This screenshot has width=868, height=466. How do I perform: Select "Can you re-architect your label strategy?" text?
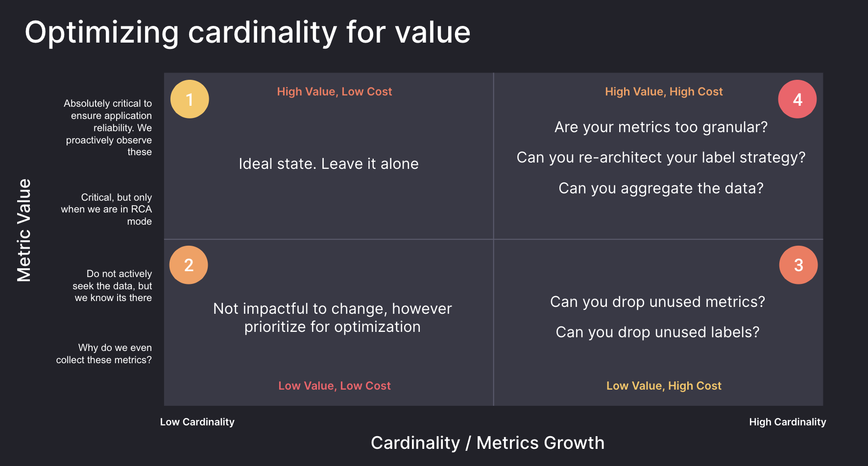click(x=661, y=158)
